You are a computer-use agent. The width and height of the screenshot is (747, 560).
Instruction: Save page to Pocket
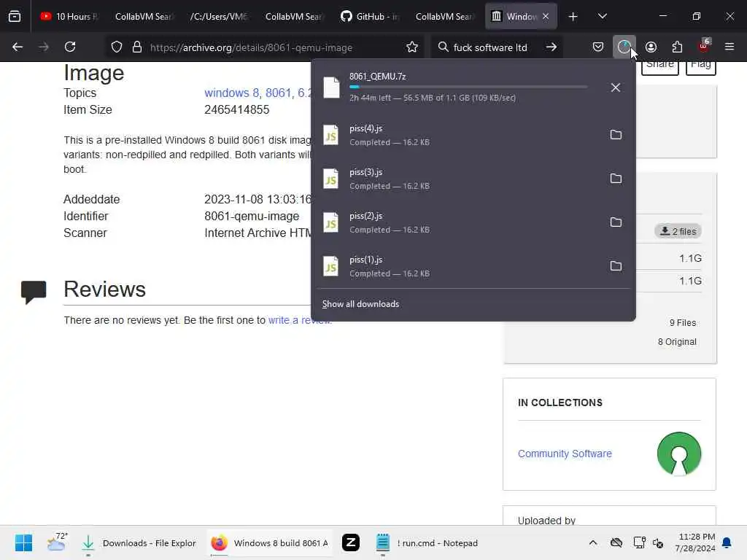click(598, 47)
